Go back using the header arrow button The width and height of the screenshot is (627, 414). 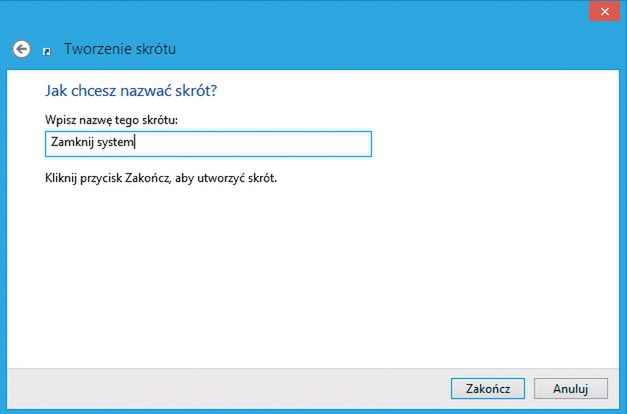21,49
